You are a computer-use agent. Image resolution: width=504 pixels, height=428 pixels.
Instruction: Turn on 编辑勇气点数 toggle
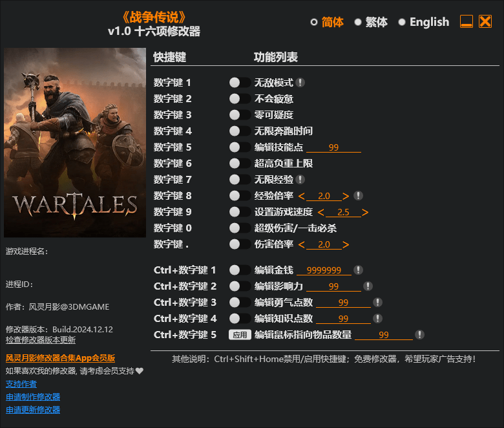click(x=240, y=303)
